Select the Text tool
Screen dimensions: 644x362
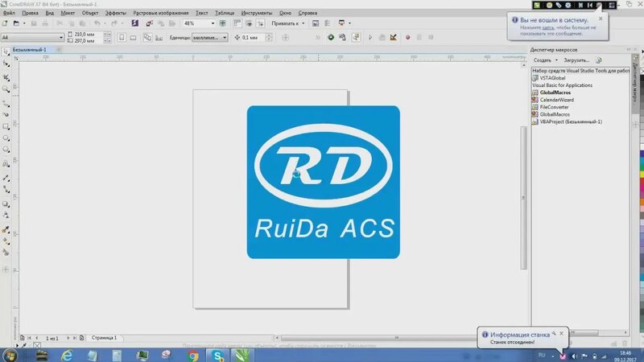pyautogui.click(x=6, y=165)
